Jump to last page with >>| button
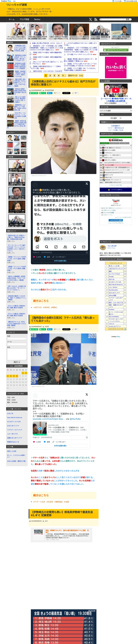Screen dimensions: 138x644 click(x=81, y=75)
